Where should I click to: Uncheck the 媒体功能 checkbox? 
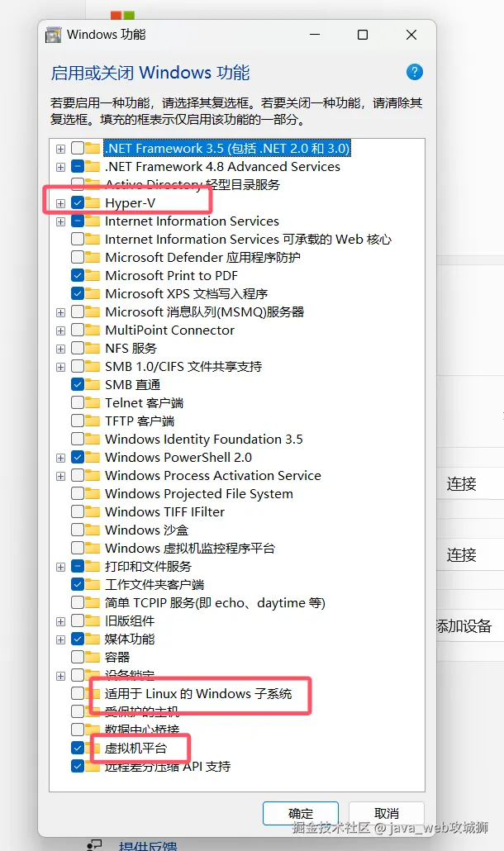click(x=78, y=639)
